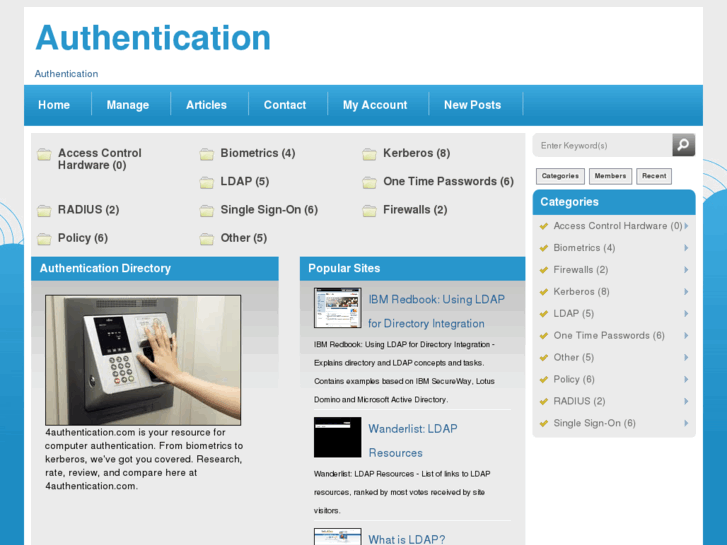Open sidebar Single Sign-On (6) category link
This screenshot has width=727, height=545.
[594, 423]
